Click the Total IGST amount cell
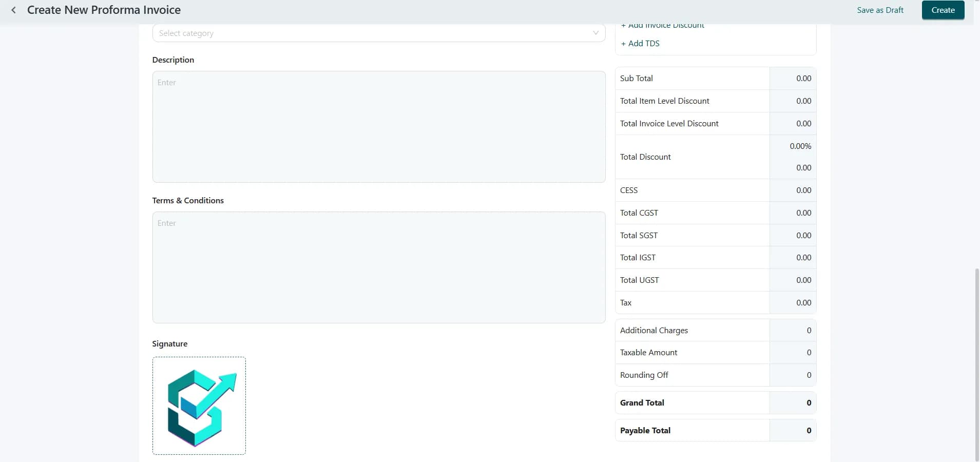The width and height of the screenshot is (980, 462). [793, 258]
